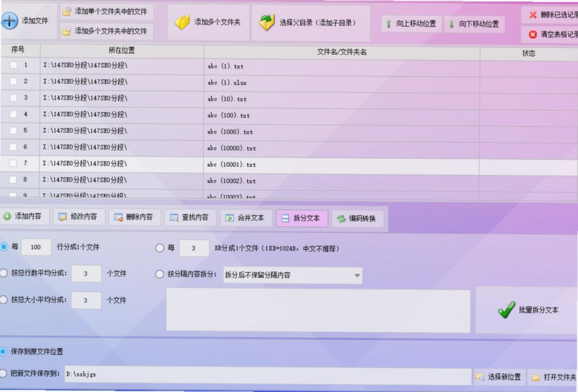This screenshot has width=578, height=392.
Task: Click the KB-per-file field showing 3
Action: point(194,248)
